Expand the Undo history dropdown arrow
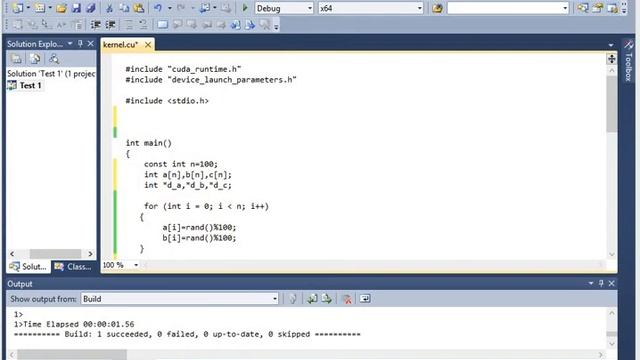Screen dimensions: 640x360 (x=169, y=8)
